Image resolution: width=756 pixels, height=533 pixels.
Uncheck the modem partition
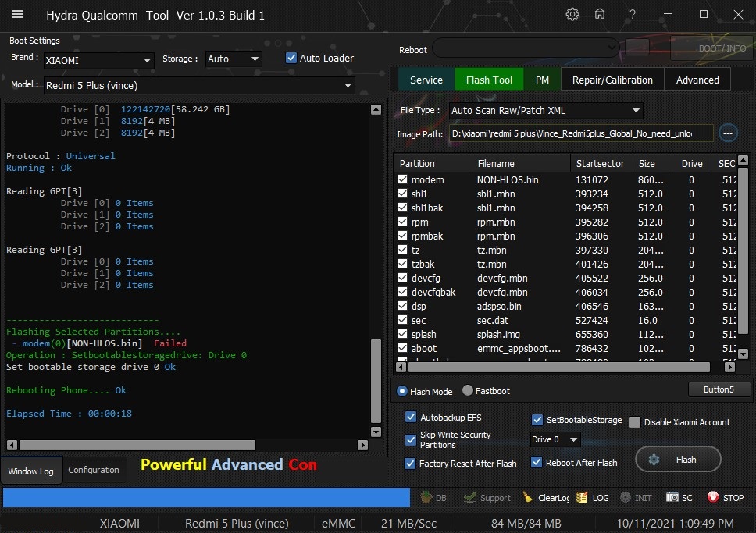point(402,179)
